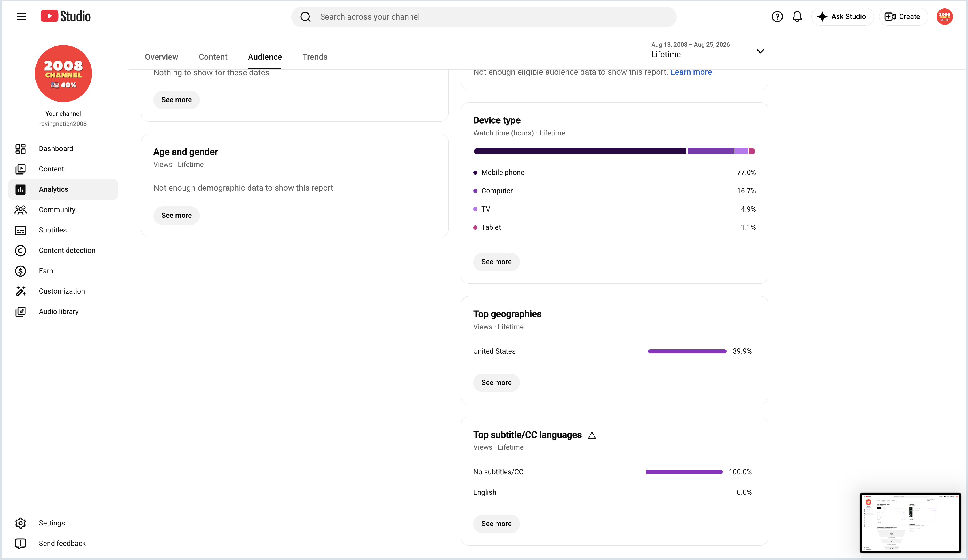The width and height of the screenshot is (968, 560).
Task: Click the Settings gear icon
Action: 20,523
